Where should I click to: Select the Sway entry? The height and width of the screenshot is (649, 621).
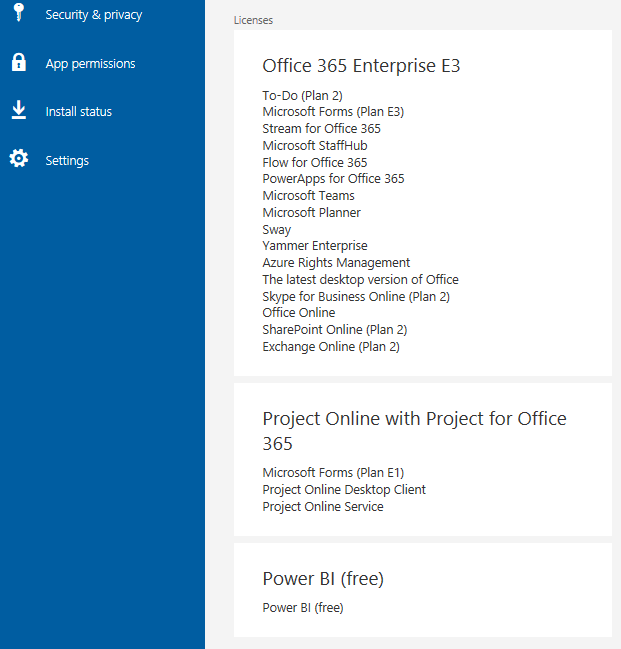[277, 230]
